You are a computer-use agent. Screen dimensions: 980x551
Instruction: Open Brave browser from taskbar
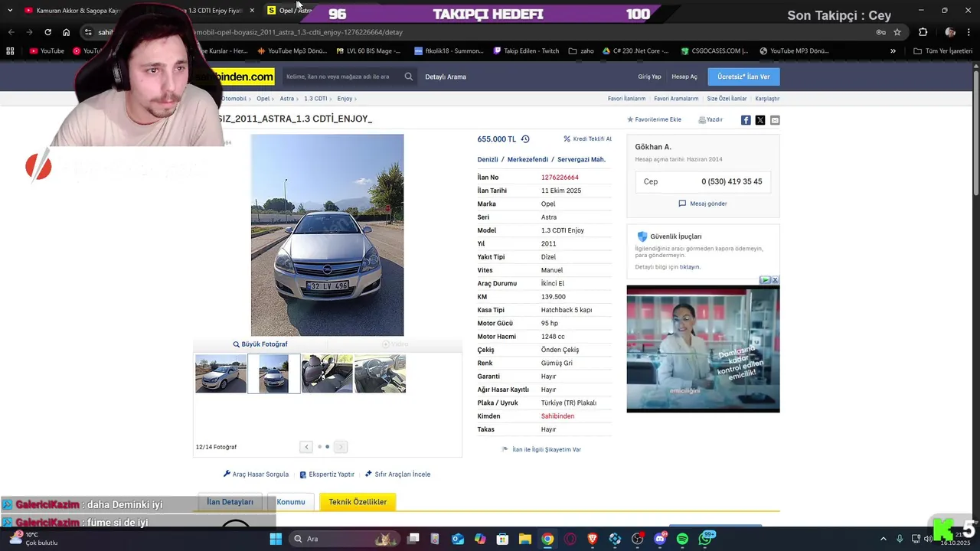pyautogui.click(x=592, y=539)
